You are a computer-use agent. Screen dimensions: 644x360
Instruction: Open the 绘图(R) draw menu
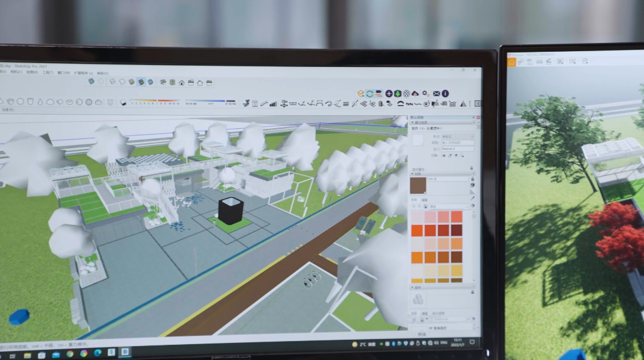32,73
